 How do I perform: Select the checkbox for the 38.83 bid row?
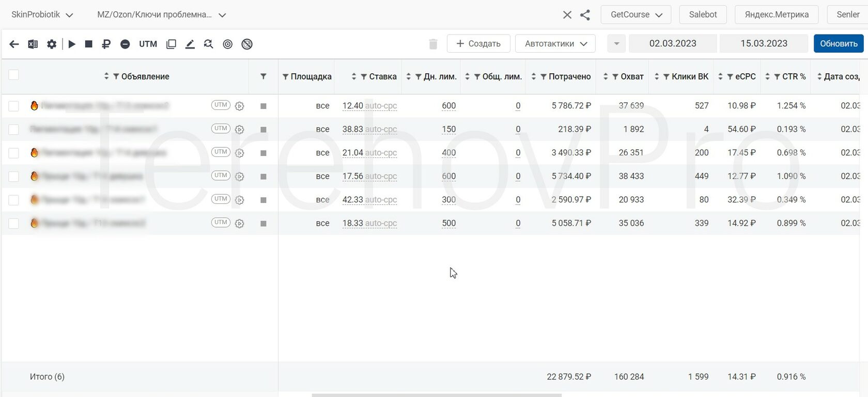coord(14,130)
